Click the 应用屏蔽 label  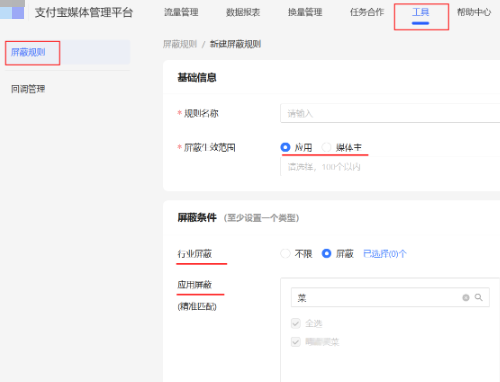click(195, 285)
